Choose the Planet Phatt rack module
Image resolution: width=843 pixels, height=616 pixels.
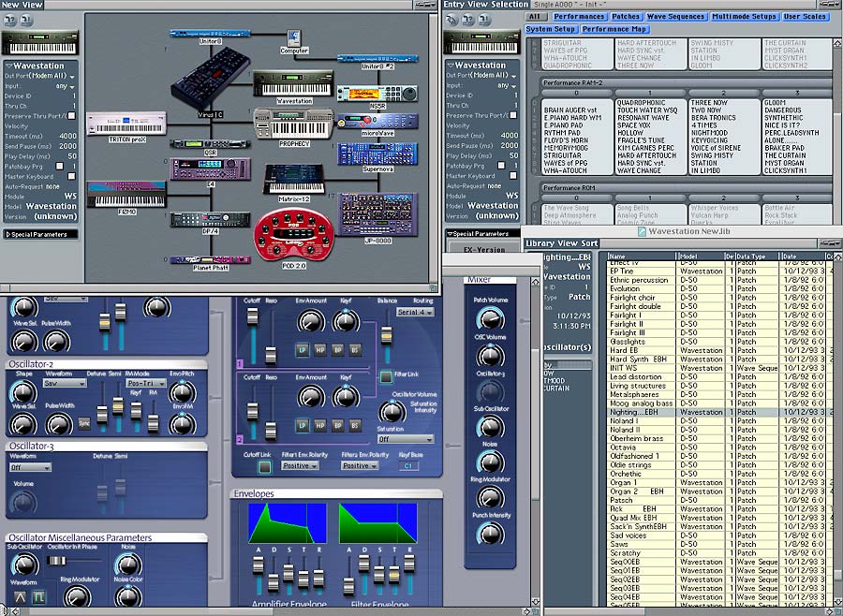click(210, 260)
